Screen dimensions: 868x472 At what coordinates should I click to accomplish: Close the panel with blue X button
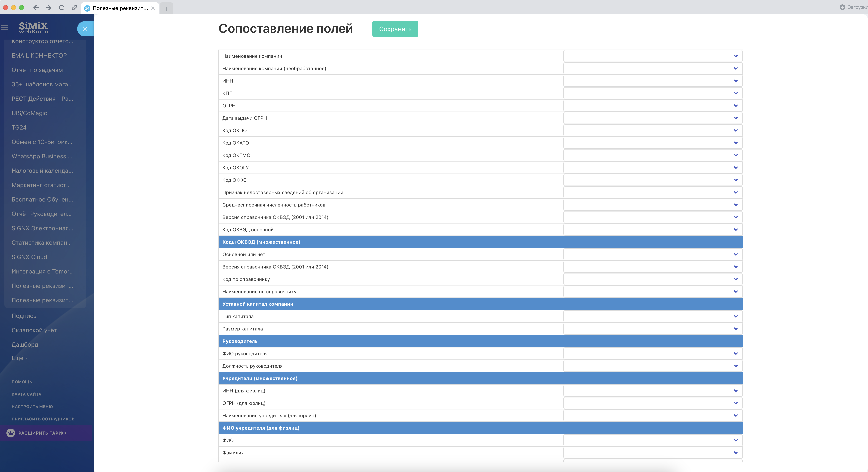tap(85, 29)
